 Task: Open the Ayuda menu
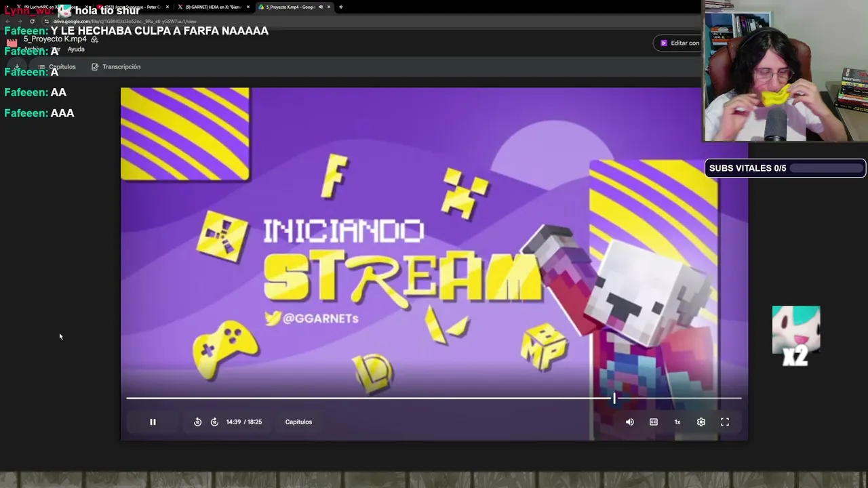point(76,49)
